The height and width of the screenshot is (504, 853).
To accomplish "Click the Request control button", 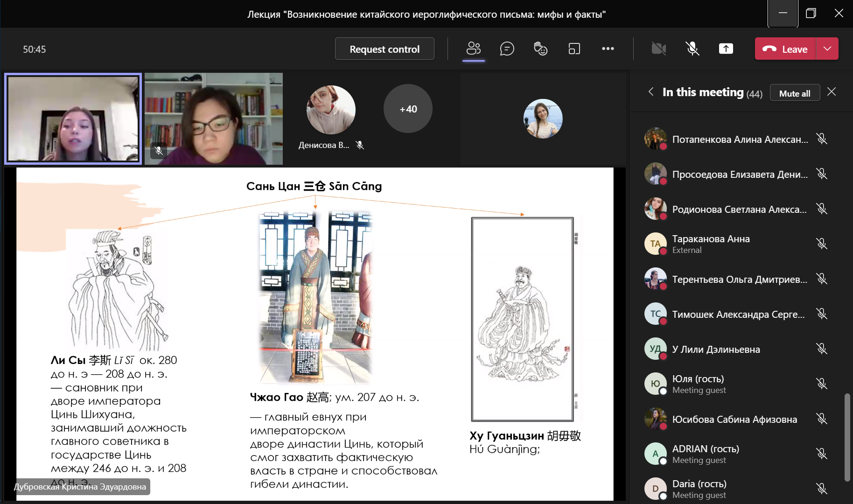I will click(x=385, y=49).
